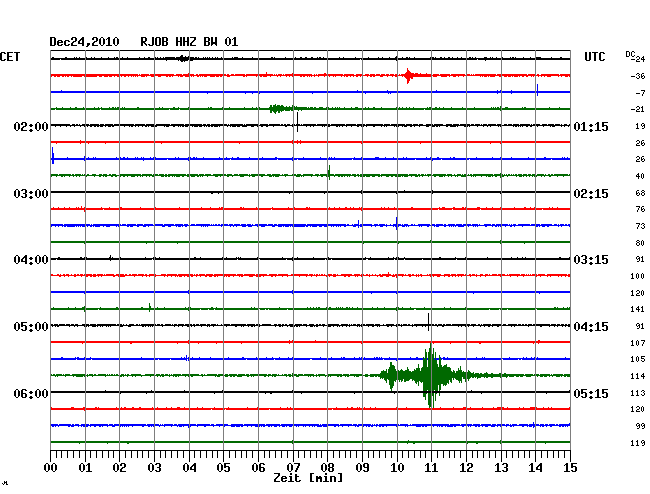Click the DC offset value 40
Screen dimensions: 650x494
click(x=640, y=176)
